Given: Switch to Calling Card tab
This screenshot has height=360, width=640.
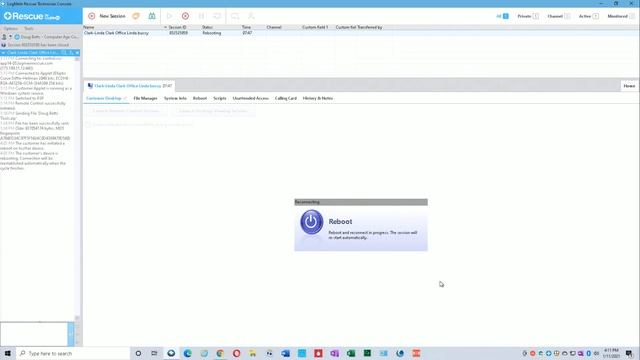Looking at the screenshot, I should click(286, 98).
